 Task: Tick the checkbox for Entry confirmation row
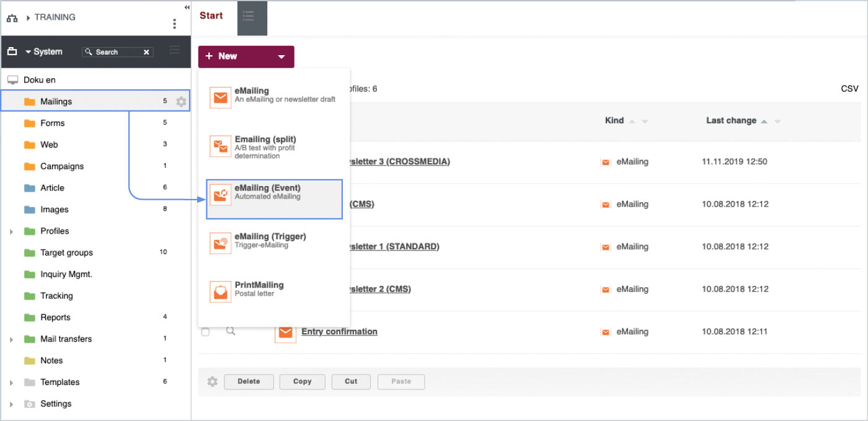[205, 332]
